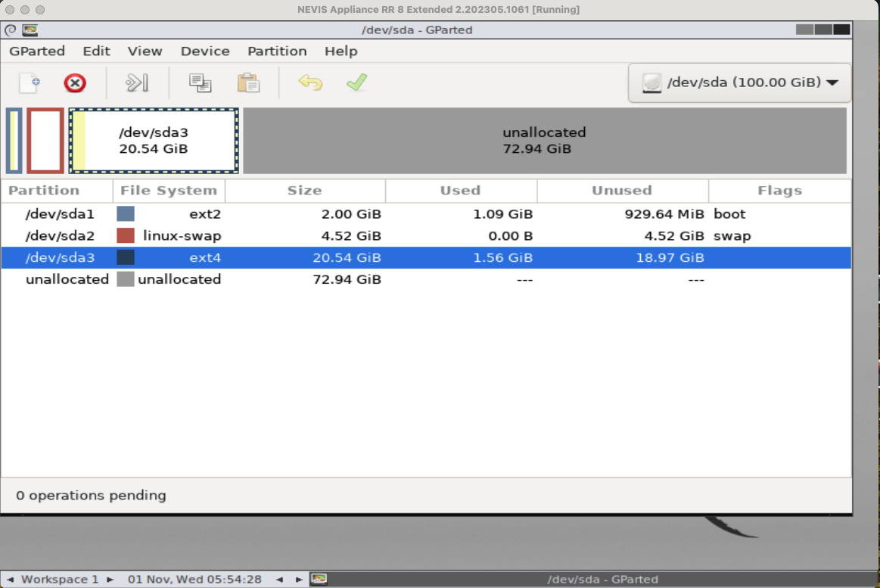Switch workspace using right arrow after Workspace 1
880x588 pixels.
pos(110,580)
